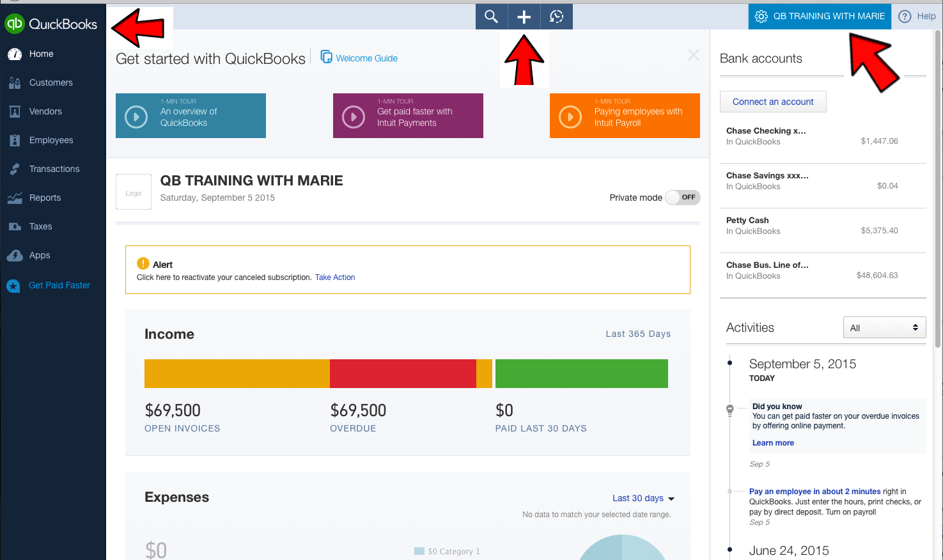Click the company Logo placeholder
943x560 pixels.
coord(134,192)
